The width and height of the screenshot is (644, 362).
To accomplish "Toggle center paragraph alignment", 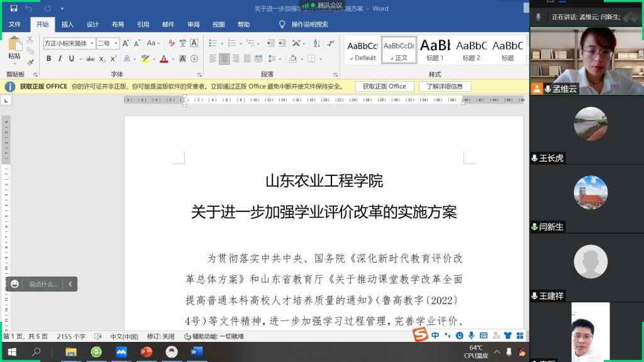I will click(224, 58).
